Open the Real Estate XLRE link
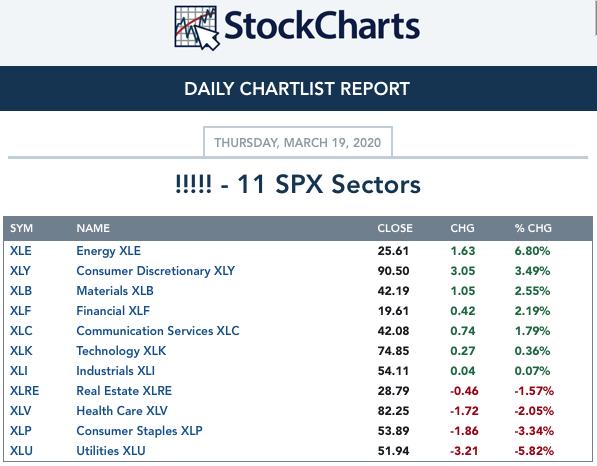This screenshot has height=466, width=597. (124, 391)
